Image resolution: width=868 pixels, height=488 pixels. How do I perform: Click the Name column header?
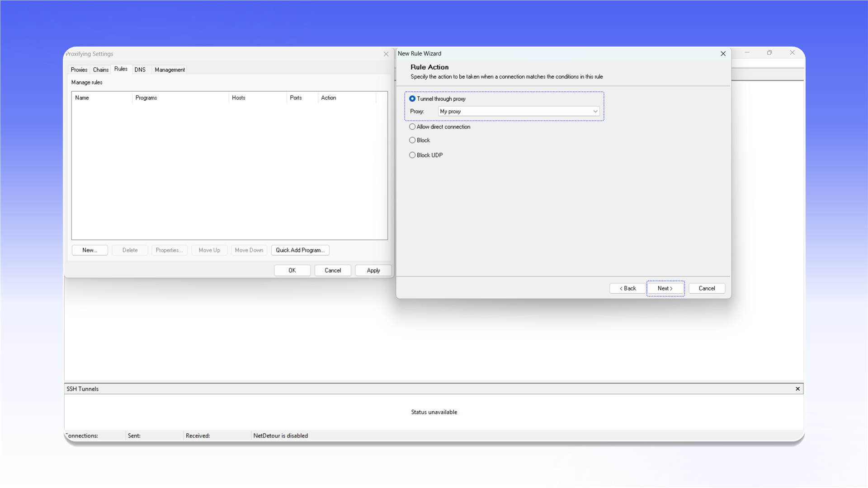click(x=102, y=98)
